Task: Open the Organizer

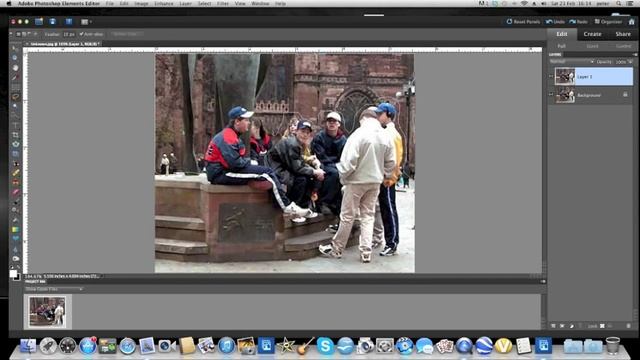Action: [608, 22]
